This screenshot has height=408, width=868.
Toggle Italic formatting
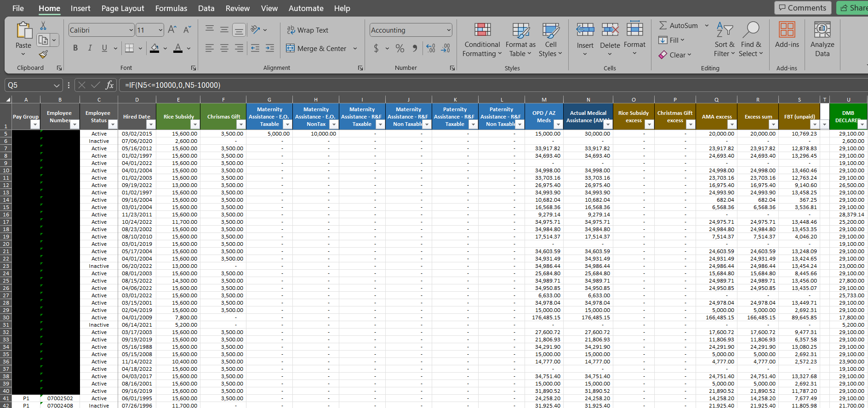pos(90,48)
